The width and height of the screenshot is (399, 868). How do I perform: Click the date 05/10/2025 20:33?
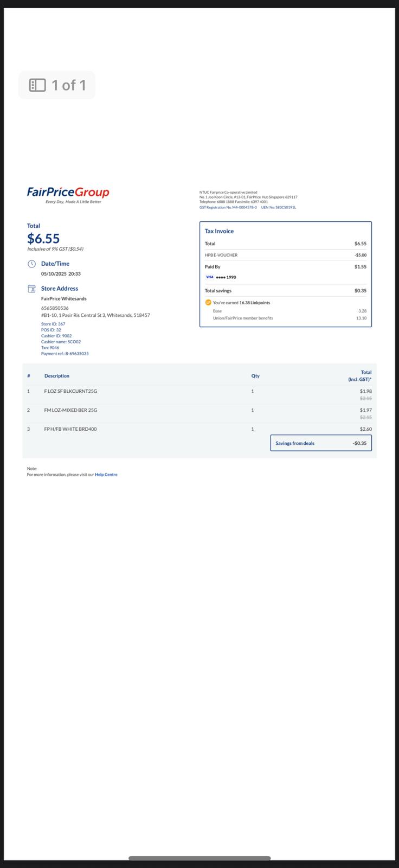click(x=61, y=274)
